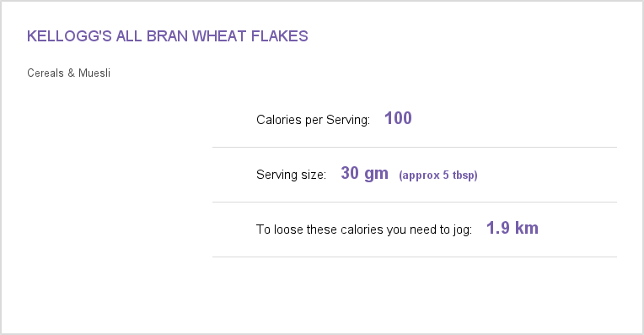Click the word BRAN in the heading

[167, 36]
